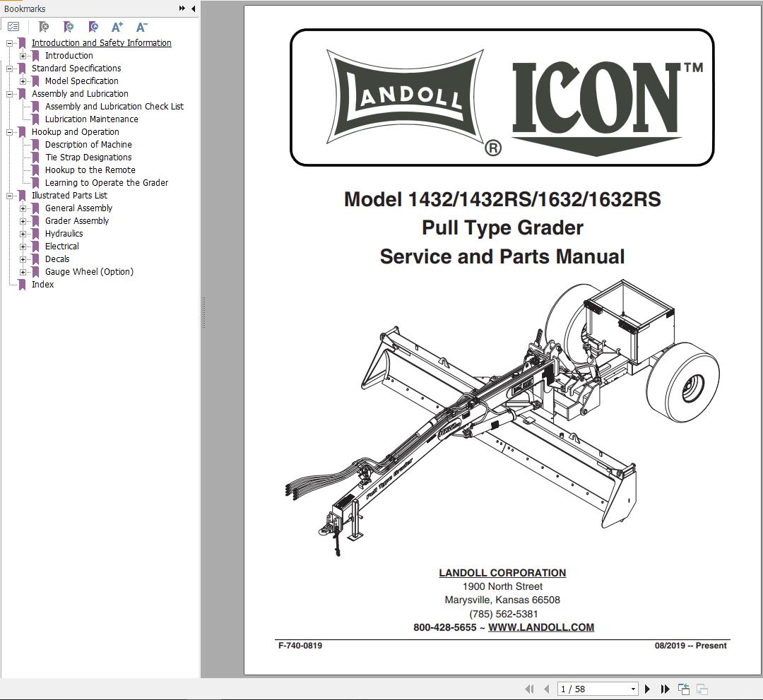
Task: Click the previous view icon
Action: click(x=682, y=687)
